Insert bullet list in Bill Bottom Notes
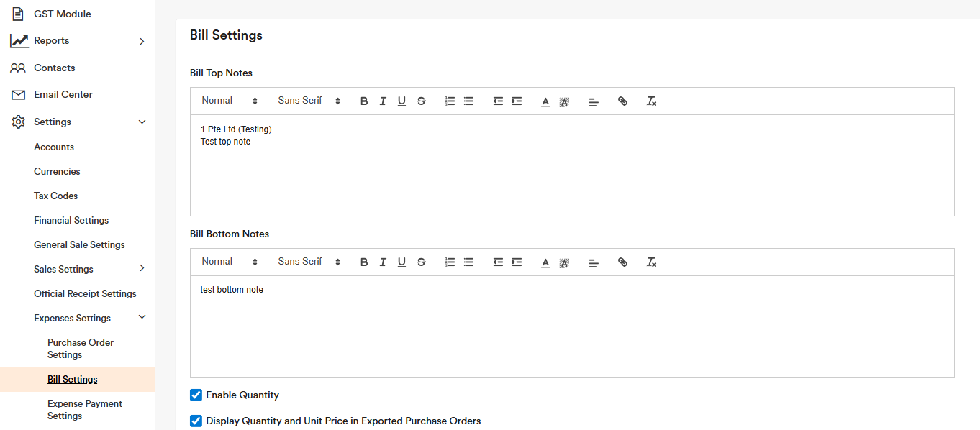The width and height of the screenshot is (980, 430). click(x=468, y=262)
